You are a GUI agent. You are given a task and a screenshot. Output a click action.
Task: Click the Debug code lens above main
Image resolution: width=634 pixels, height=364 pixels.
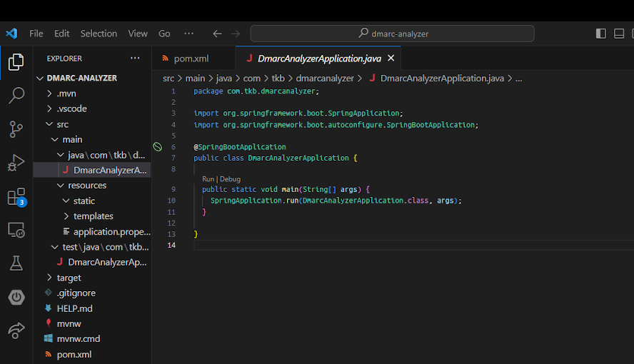tap(230, 179)
